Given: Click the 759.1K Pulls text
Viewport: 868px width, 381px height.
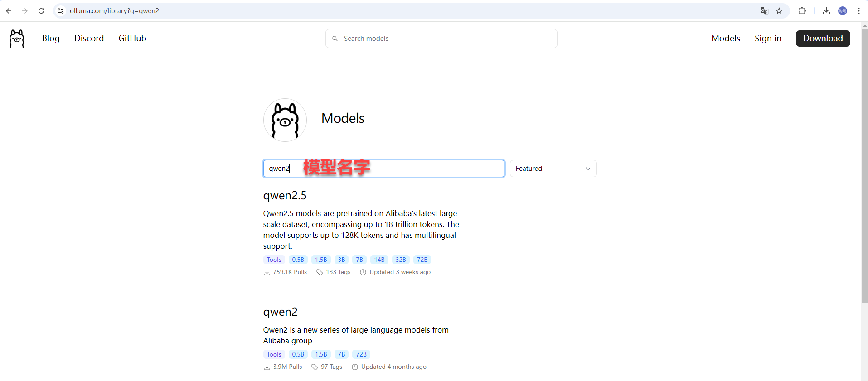Looking at the screenshot, I should pyautogui.click(x=290, y=272).
